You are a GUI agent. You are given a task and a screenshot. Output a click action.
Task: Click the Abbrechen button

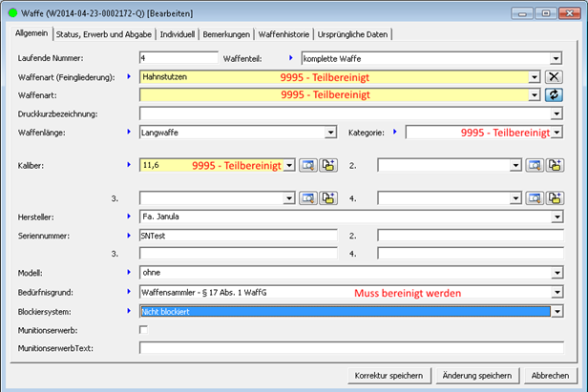tap(551, 375)
